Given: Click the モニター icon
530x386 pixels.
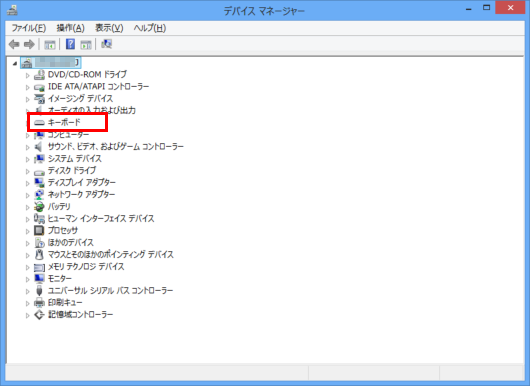Looking at the screenshot, I should 39,279.
